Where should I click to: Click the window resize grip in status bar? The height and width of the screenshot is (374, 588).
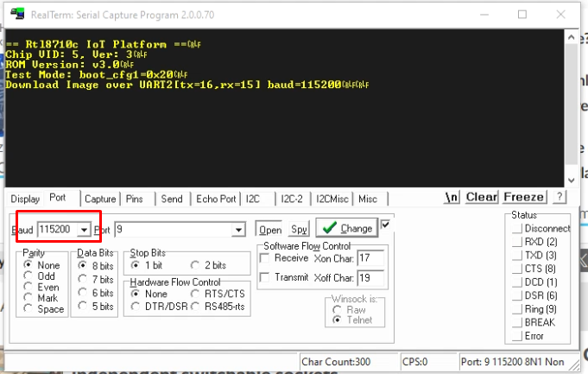tap(574, 364)
